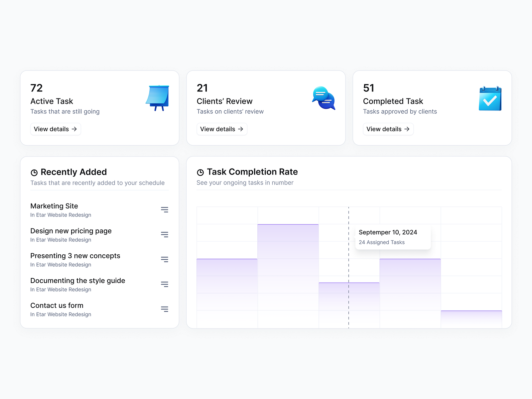
Task: Open the Task Completion Rate panel header
Action: point(252,172)
